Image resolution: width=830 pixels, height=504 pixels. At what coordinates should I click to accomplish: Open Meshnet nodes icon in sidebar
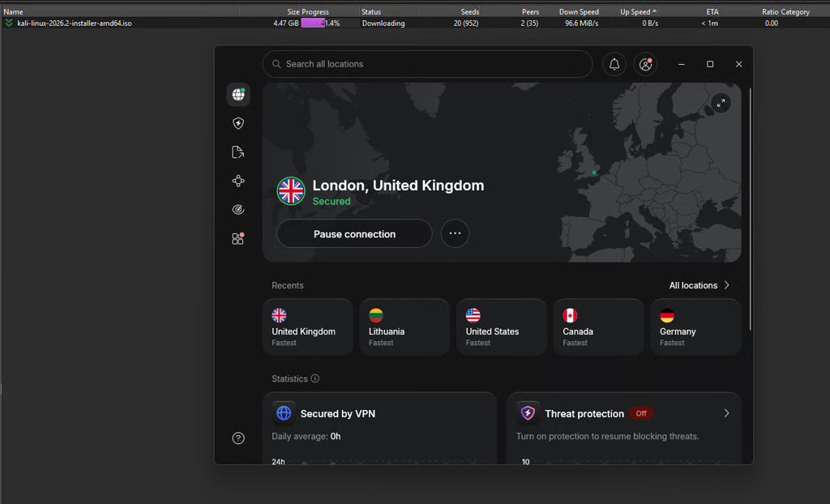pos(238,181)
